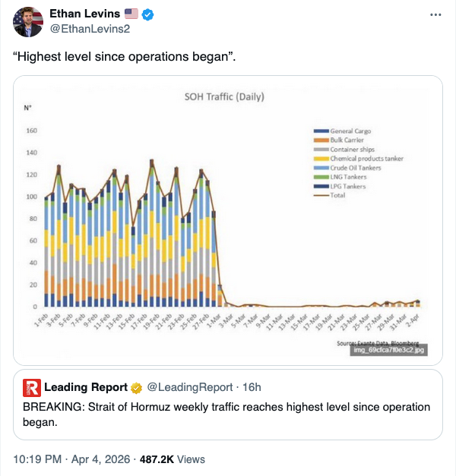The height and width of the screenshot is (476, 456).
Task: Click Ethan Levins' profile avatar
Action: [x=27, y=23]
